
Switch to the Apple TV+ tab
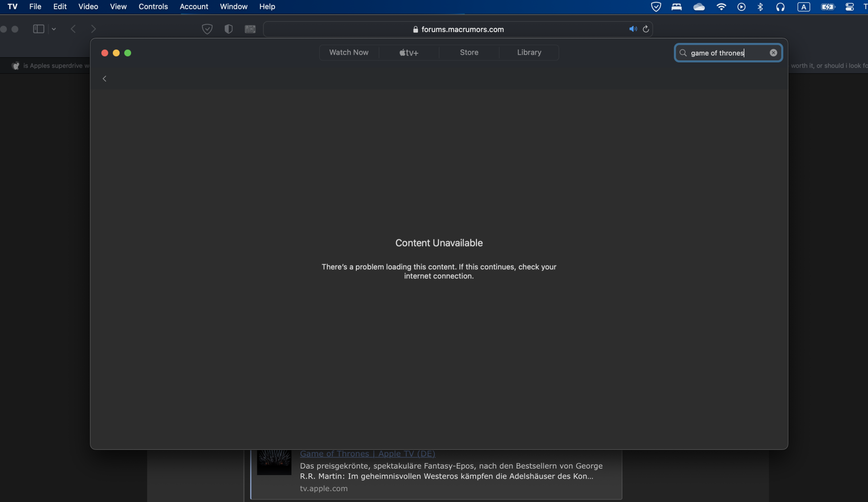[409, 52]
